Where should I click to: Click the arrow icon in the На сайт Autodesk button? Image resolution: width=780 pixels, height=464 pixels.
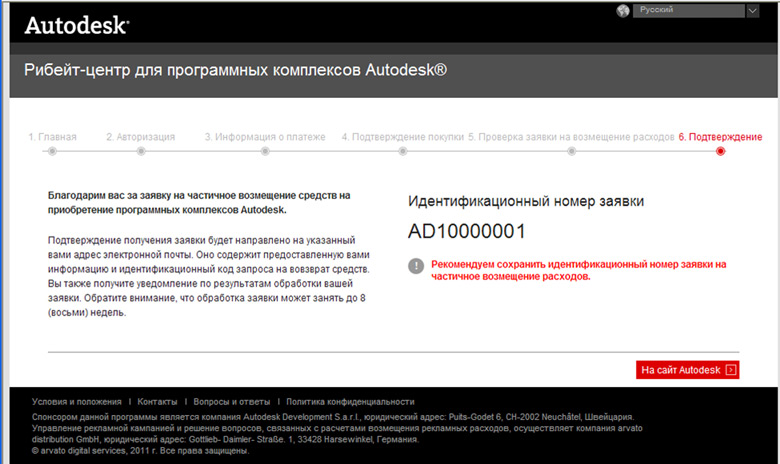731,370
